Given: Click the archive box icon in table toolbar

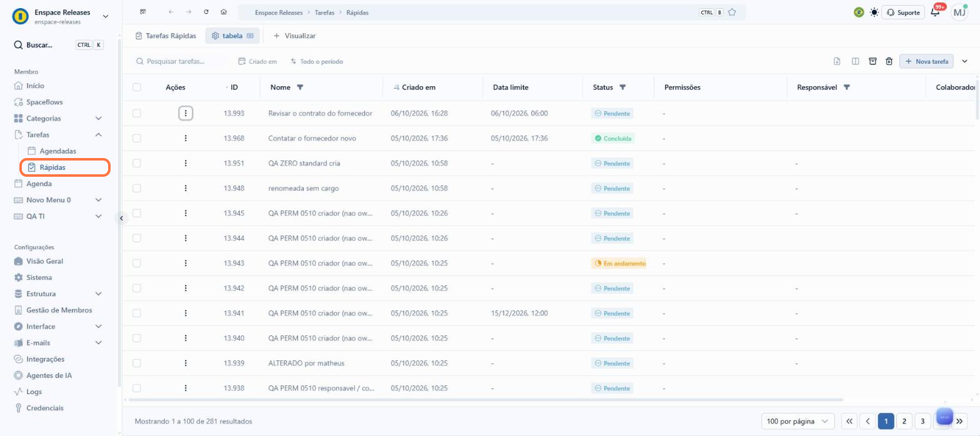Looking at the screenshot, I should tap(872, 61).
